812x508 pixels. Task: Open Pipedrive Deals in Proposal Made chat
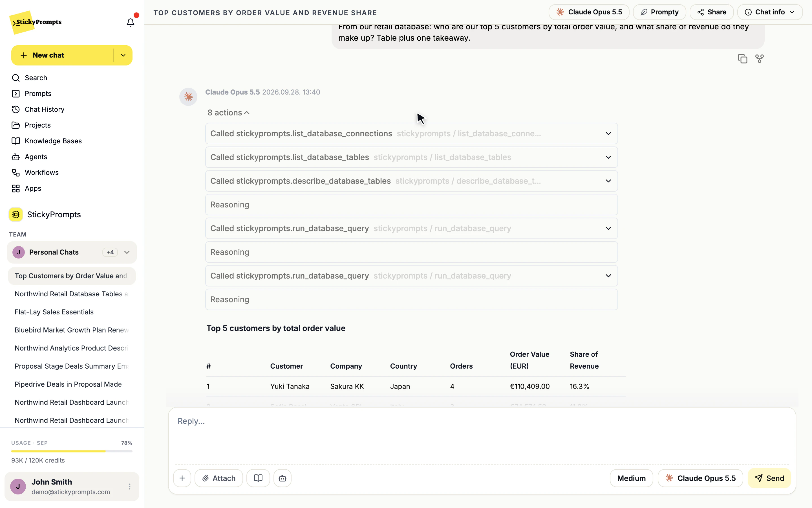click(71, 384)
